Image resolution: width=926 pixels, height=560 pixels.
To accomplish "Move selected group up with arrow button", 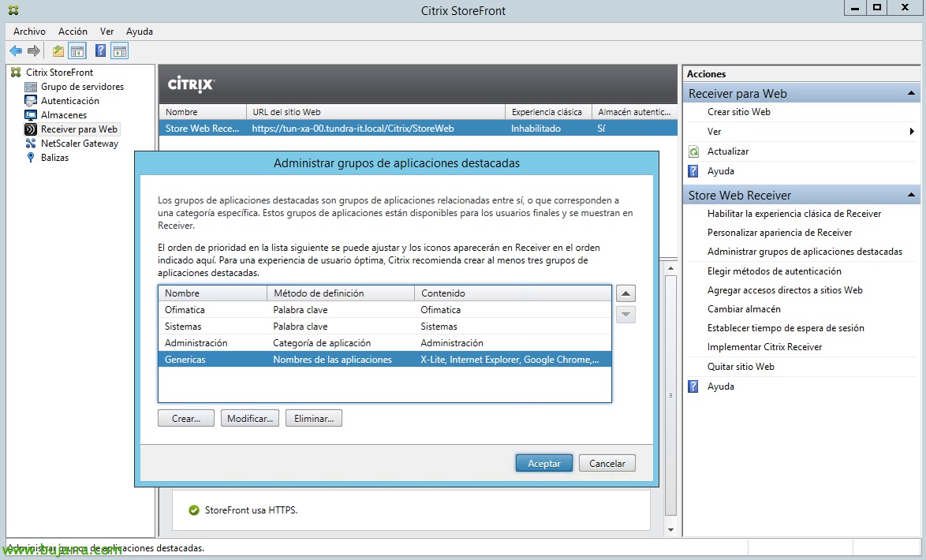I will point(626,293).
